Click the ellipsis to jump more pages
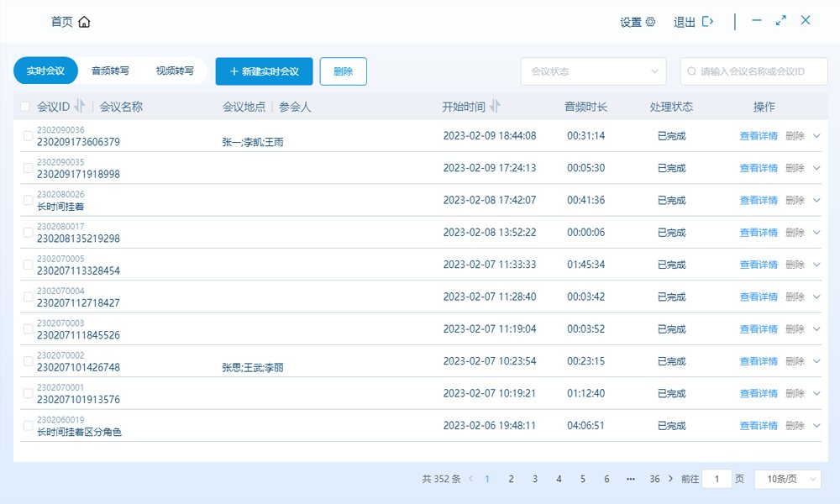 (x=630, y=479)
